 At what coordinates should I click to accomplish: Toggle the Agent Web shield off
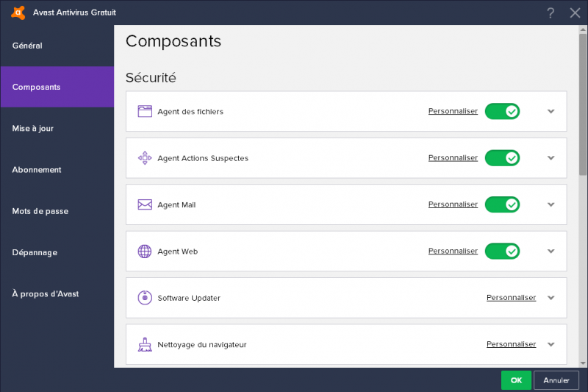tap(502, 252)
